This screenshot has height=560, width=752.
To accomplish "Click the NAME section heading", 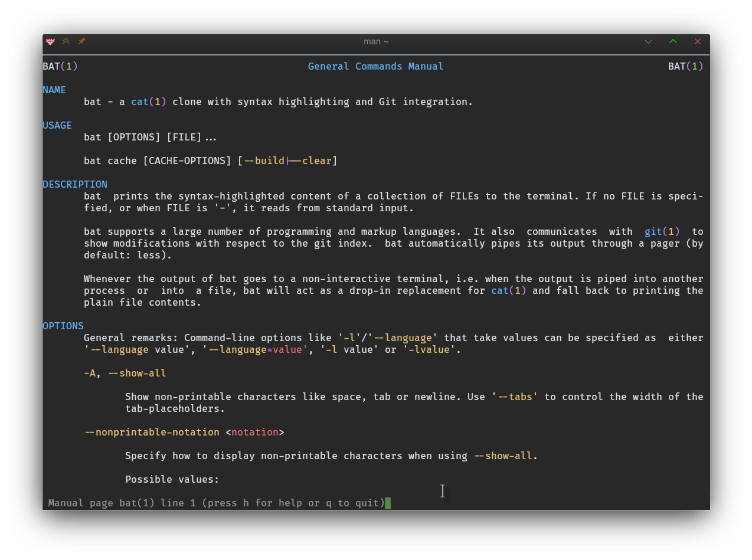I will (54, 90).
